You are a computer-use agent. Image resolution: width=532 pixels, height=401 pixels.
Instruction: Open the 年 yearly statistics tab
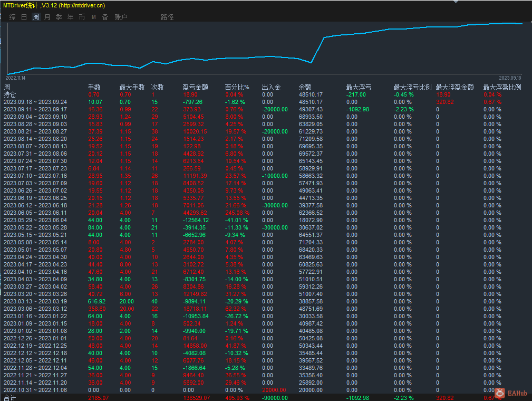(70, 17)
